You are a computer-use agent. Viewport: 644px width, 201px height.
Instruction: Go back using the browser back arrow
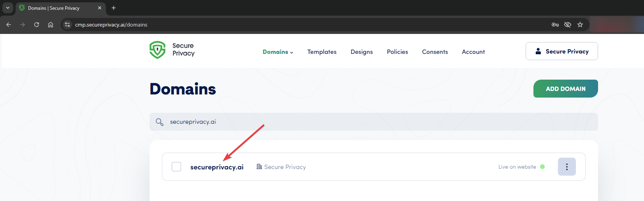click(9, 25)
